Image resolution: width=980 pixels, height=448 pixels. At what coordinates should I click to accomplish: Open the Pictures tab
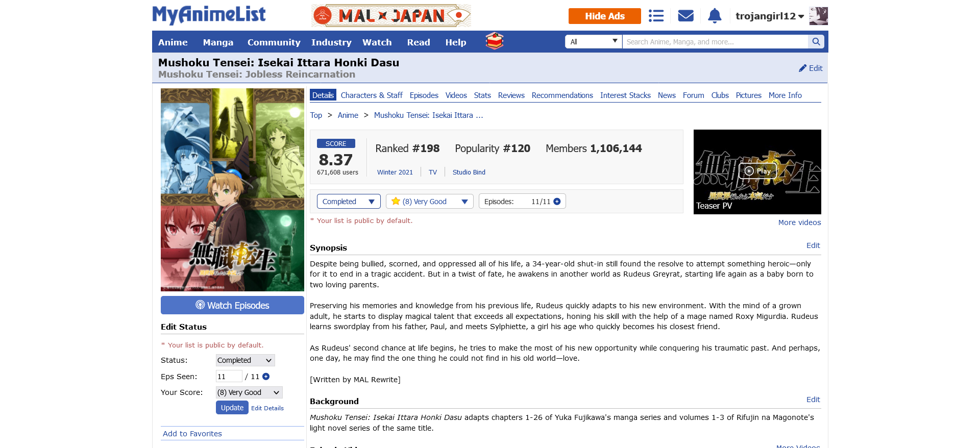(x=749, y=95)
